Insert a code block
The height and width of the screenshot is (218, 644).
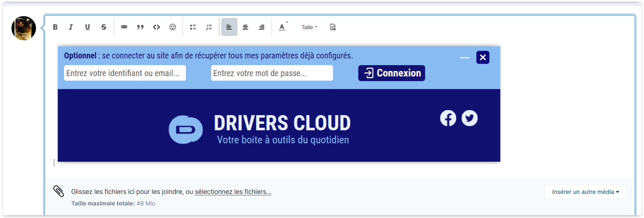157,27
